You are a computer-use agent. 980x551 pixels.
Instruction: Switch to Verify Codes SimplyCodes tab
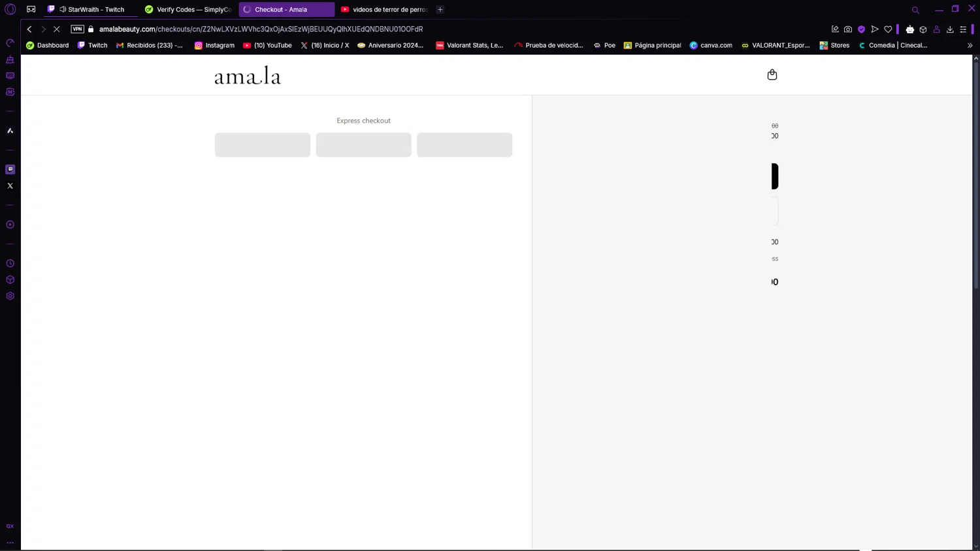click(x=188, y=9)
